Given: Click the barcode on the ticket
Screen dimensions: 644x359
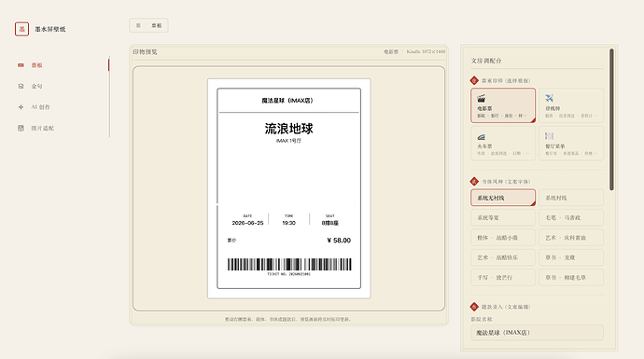Looking at the screenshot, I should click(289, 265).
